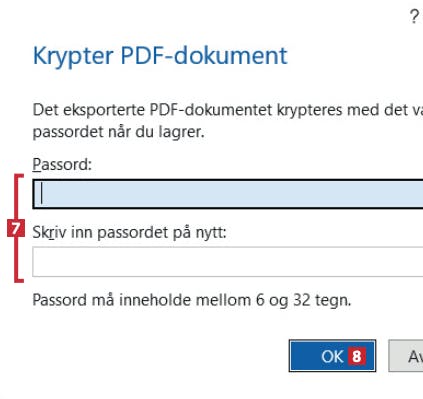423x399 pixels.
Task: Click the word tegn in the hint
Action: (x=333, y=301)
